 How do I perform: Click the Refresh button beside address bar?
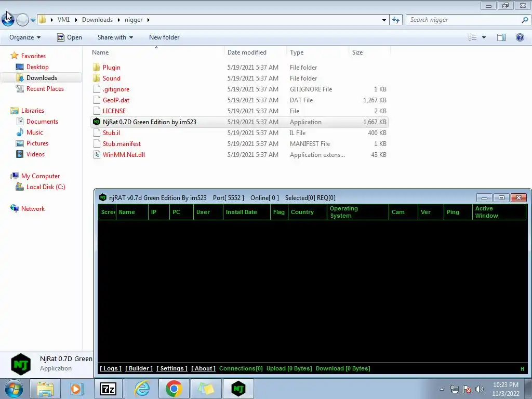[396, 20]
